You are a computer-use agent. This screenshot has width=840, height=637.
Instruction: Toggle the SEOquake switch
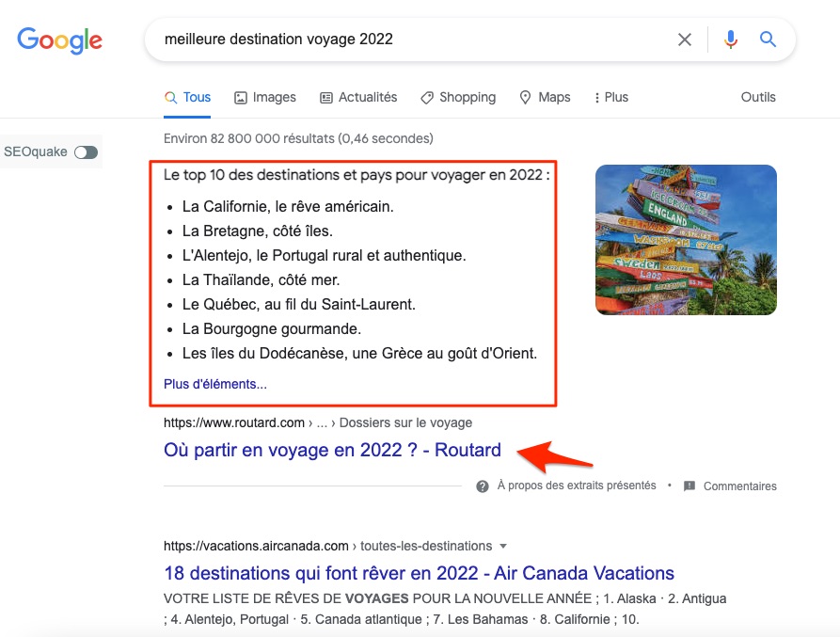86,152
